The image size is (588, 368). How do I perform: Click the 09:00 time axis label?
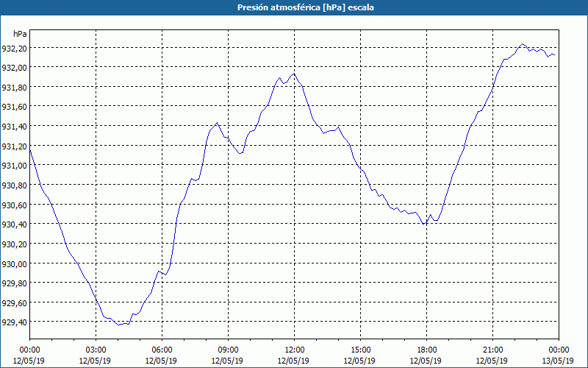(x=229, y=350)
